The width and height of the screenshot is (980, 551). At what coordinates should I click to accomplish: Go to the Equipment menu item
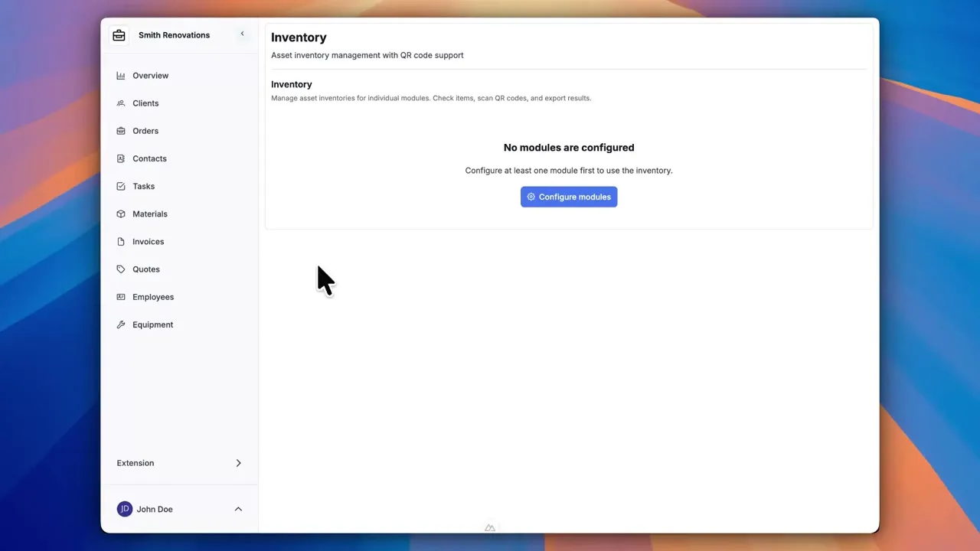click(x=152, y=324)
